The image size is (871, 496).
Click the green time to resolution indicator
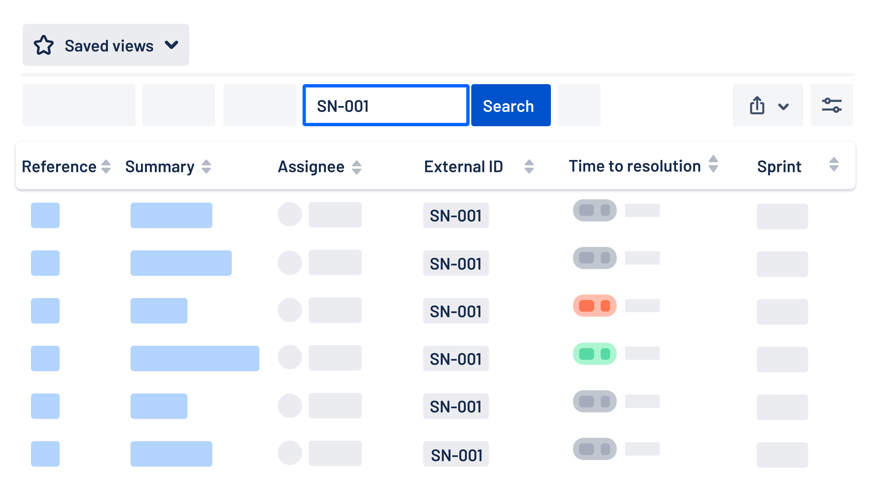594,353
